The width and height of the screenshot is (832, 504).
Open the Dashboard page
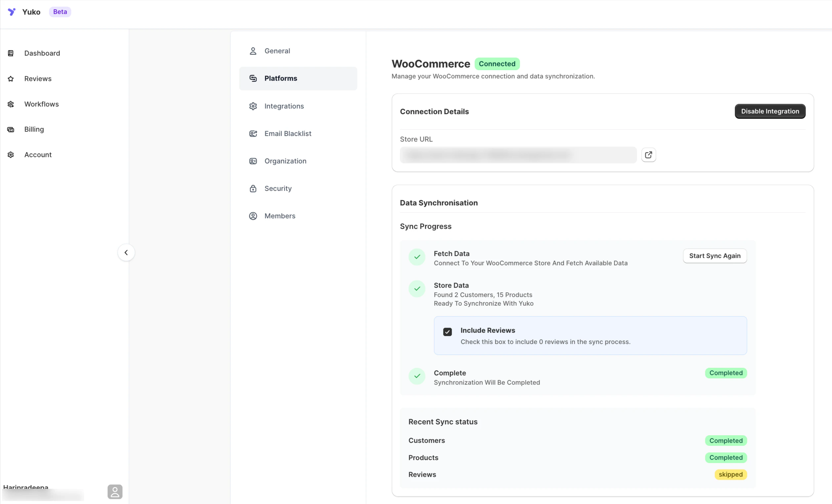tap(42, 53)
